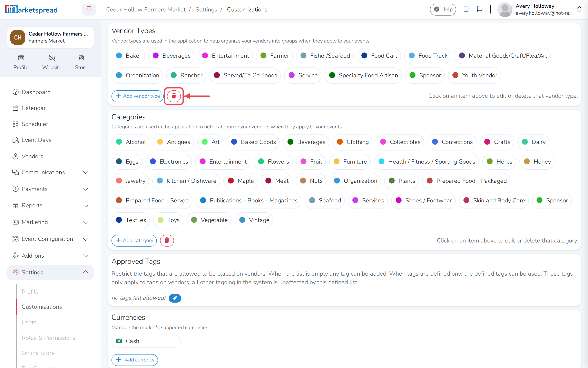Click the Add vendor type button
This screenshot has height=368, width=588.
[x=138, y=96]
